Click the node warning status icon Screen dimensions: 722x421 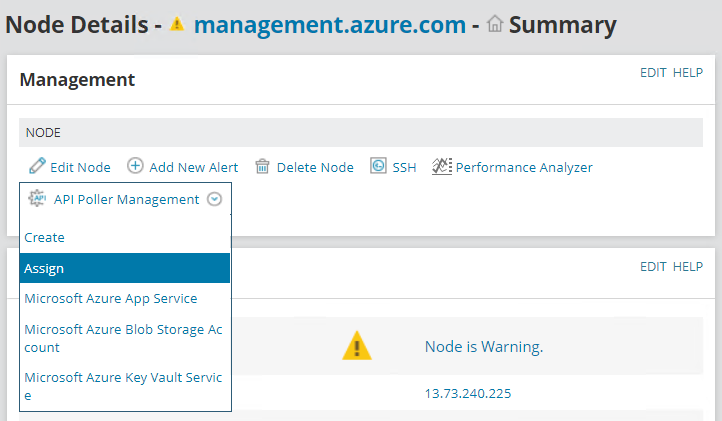click(x=357, y=346)
